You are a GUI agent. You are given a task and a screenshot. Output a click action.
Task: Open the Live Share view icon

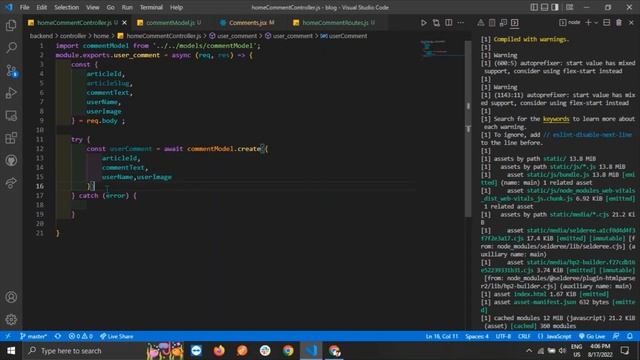11,183
